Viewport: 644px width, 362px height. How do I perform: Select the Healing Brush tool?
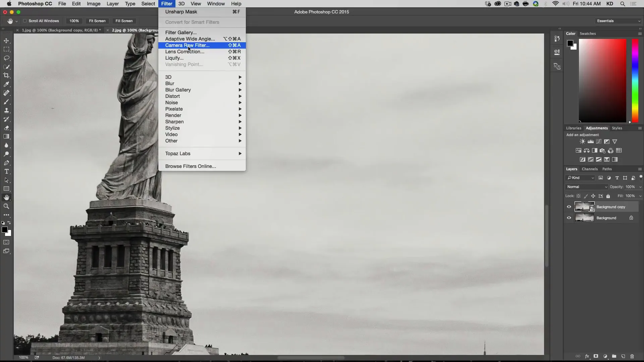6,93
